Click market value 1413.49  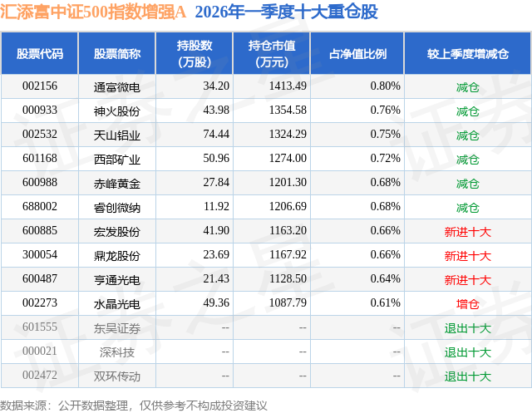[x=288, y=86]
